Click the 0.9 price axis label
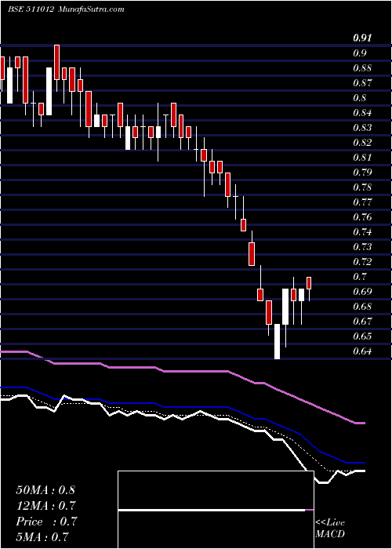This screenshot has height=549, width=392. (x=359, y=53)
